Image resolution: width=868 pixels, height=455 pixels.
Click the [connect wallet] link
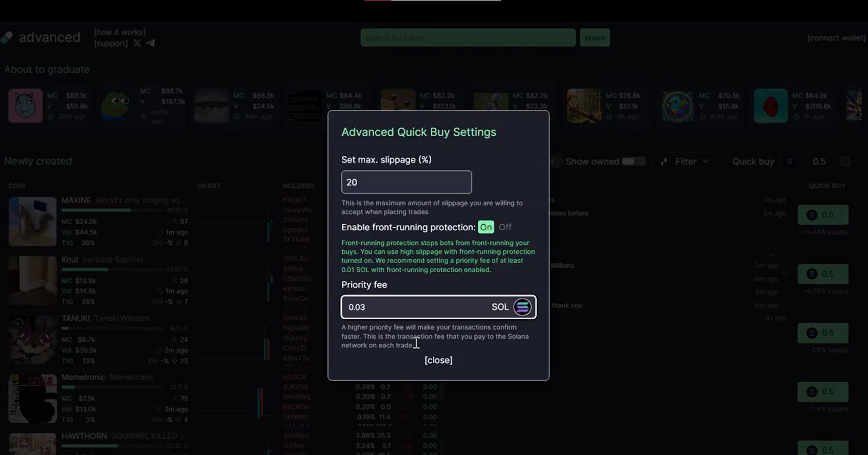(836, 37)
